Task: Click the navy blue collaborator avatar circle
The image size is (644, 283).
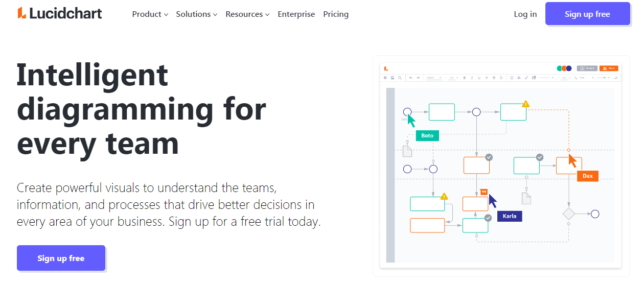Action: coord(568,68)
